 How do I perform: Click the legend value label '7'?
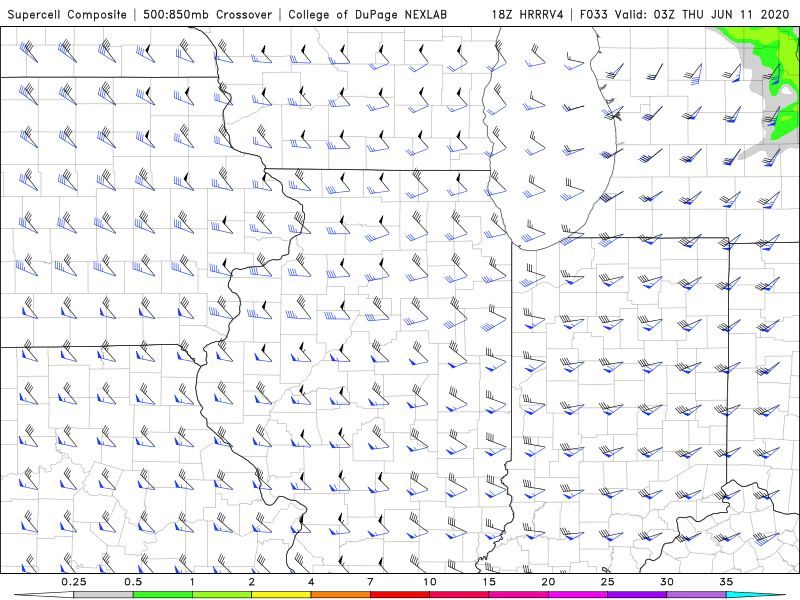click(370, 582)
